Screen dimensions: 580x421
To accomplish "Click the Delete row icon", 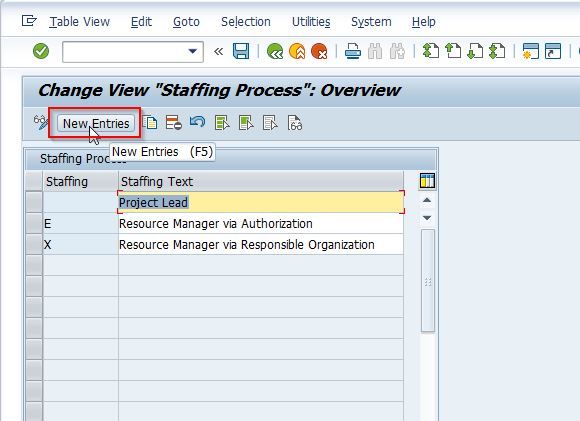I will coord(173,122).
